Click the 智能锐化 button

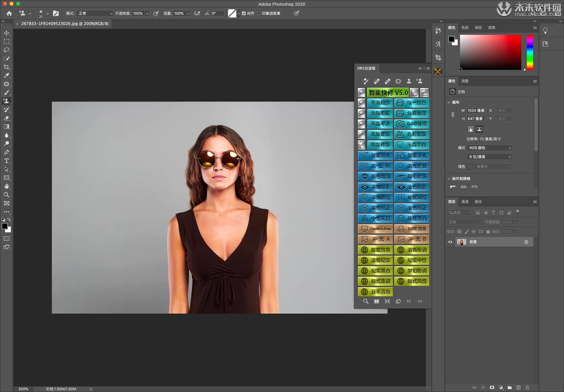(375, 155)
